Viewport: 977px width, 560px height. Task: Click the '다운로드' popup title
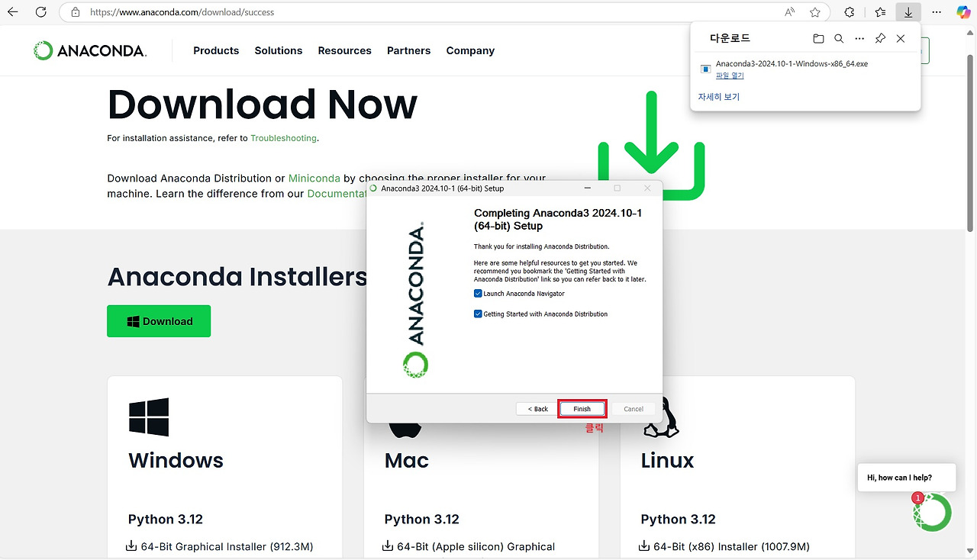point(730,38)
